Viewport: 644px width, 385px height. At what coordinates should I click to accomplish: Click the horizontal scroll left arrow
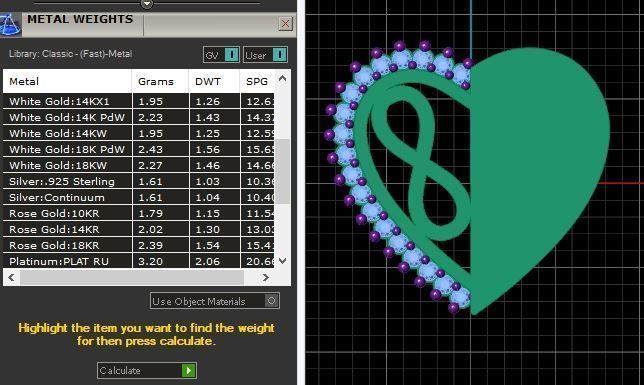[x=12, y=277]
